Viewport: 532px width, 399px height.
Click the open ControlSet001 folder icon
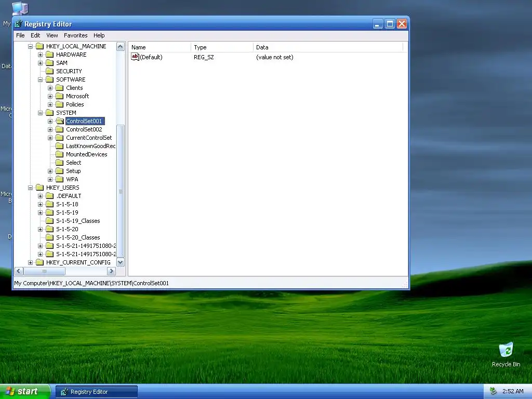(x=60, y=121)
